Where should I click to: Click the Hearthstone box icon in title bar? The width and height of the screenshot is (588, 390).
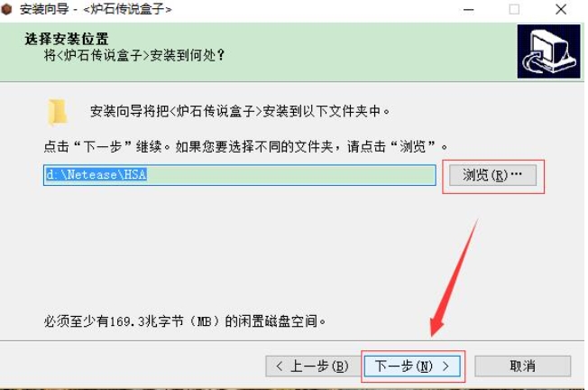pyautogui.click(x=6, y=9)
